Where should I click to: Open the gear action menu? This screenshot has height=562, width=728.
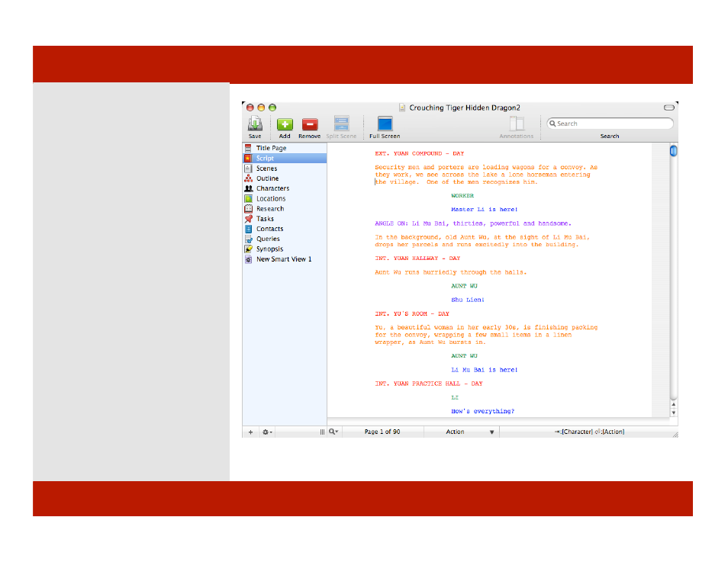click(267, 432)
